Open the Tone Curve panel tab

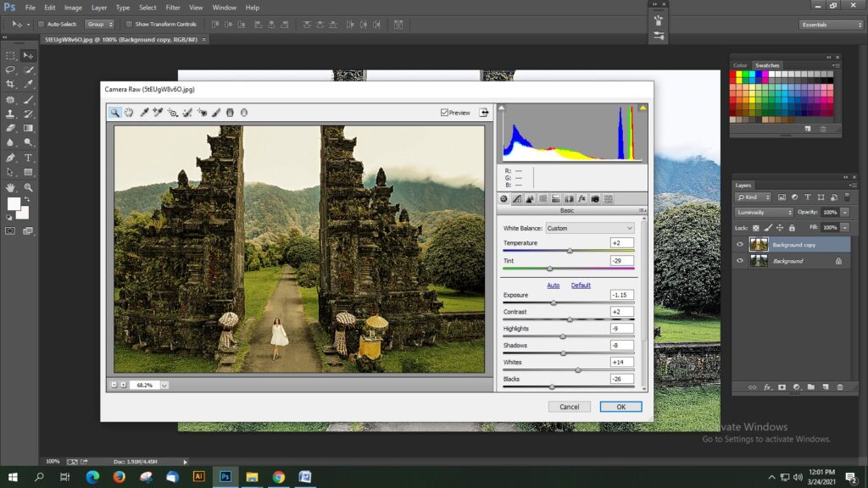516,198
